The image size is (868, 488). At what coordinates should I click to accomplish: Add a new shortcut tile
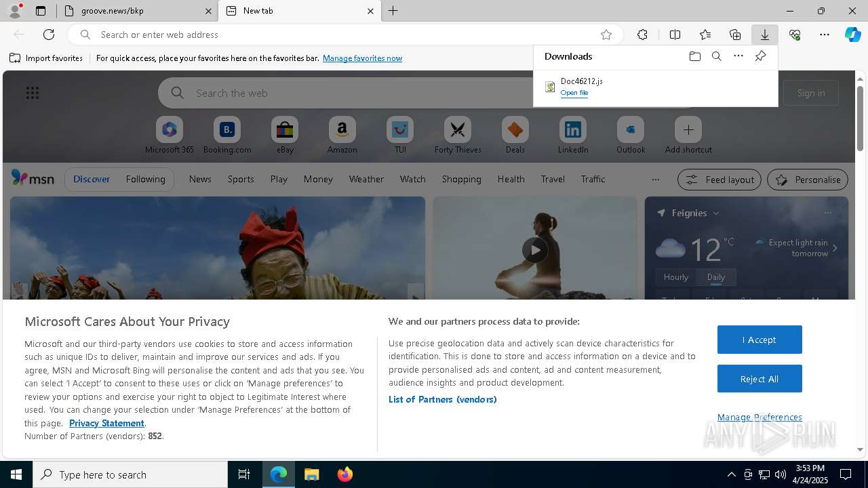click(688, 136)
